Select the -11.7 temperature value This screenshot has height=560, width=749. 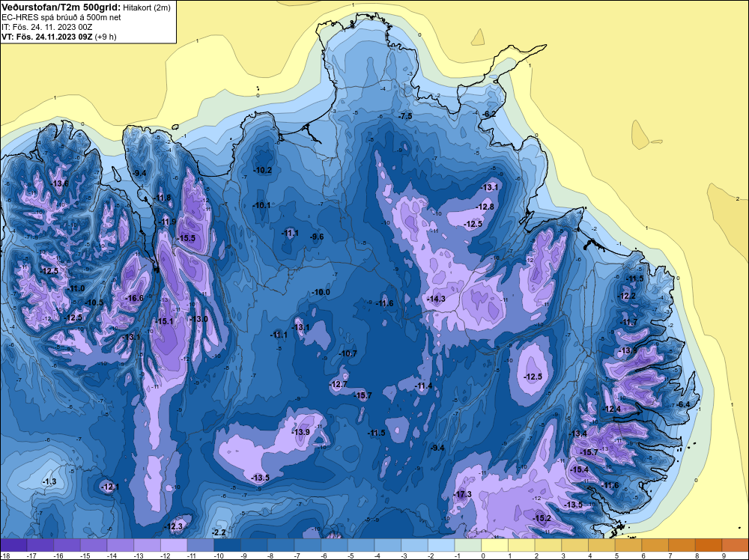pos(629,322)
